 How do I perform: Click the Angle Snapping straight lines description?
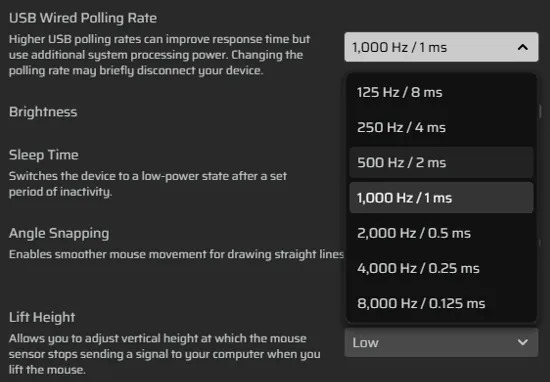tap(176, 254)
